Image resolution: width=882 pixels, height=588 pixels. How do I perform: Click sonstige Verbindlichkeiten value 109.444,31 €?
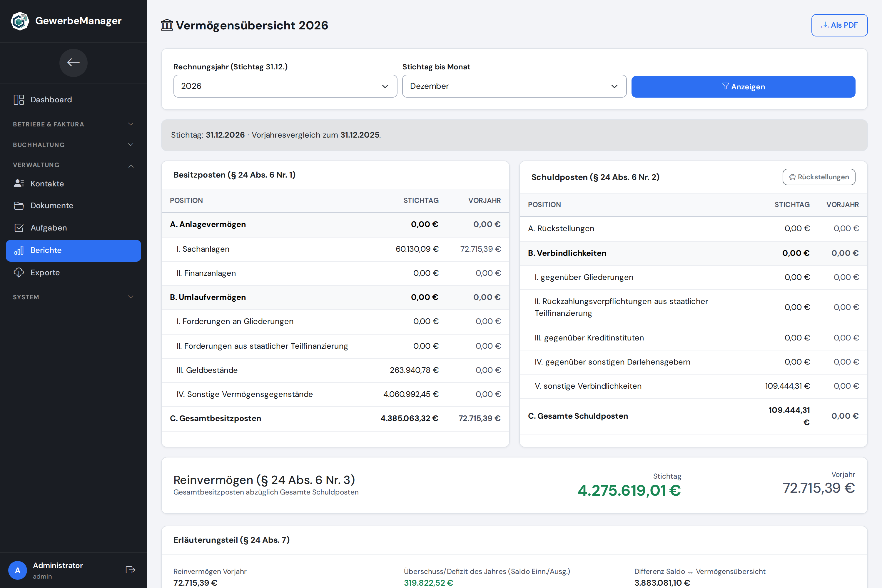pyautogui.click(x=787, y=386)
